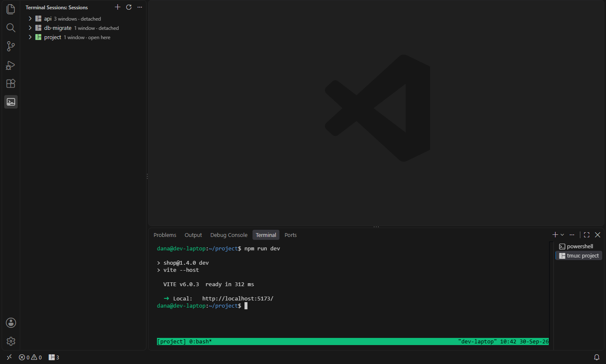Open the Manage gear icon

11,341
